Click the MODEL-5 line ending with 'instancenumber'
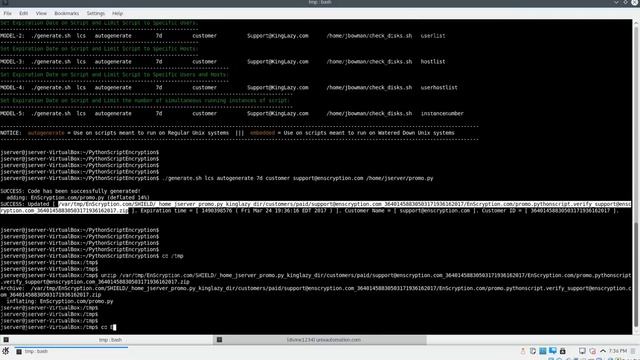This screenshot has height=360, width=640. (232, 113)
